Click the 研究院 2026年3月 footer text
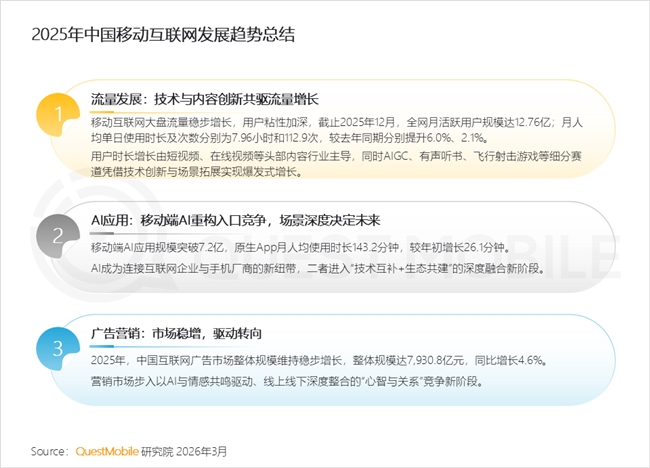Screen dimensions: 650x468 tap(183, 451)
